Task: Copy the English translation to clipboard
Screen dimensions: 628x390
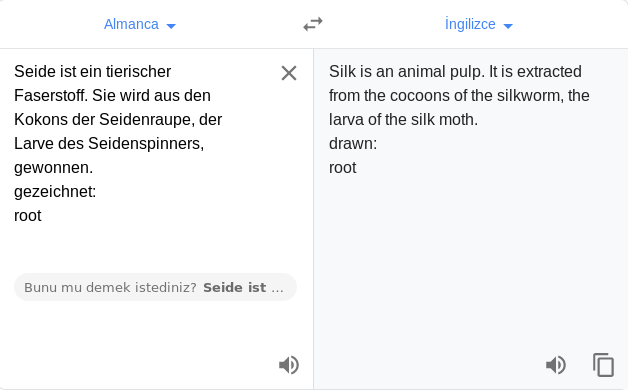Action: [x=604, y=365]
